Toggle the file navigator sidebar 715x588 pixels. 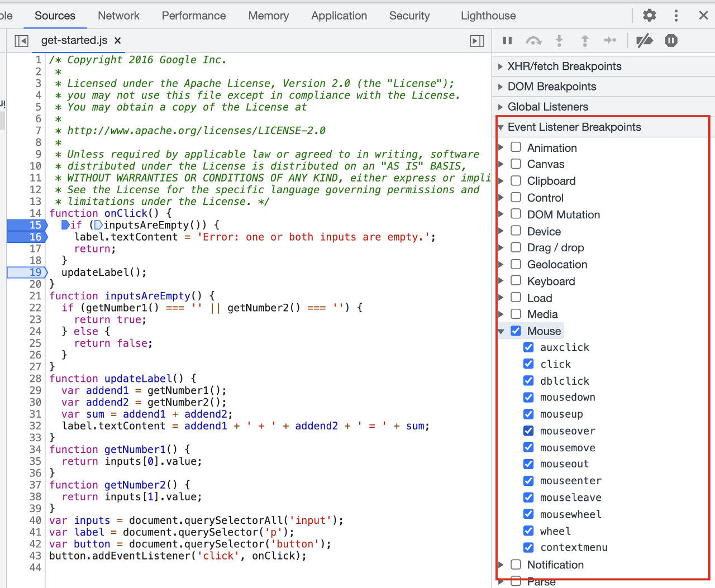pyautogui.click(x=21, y=41)
